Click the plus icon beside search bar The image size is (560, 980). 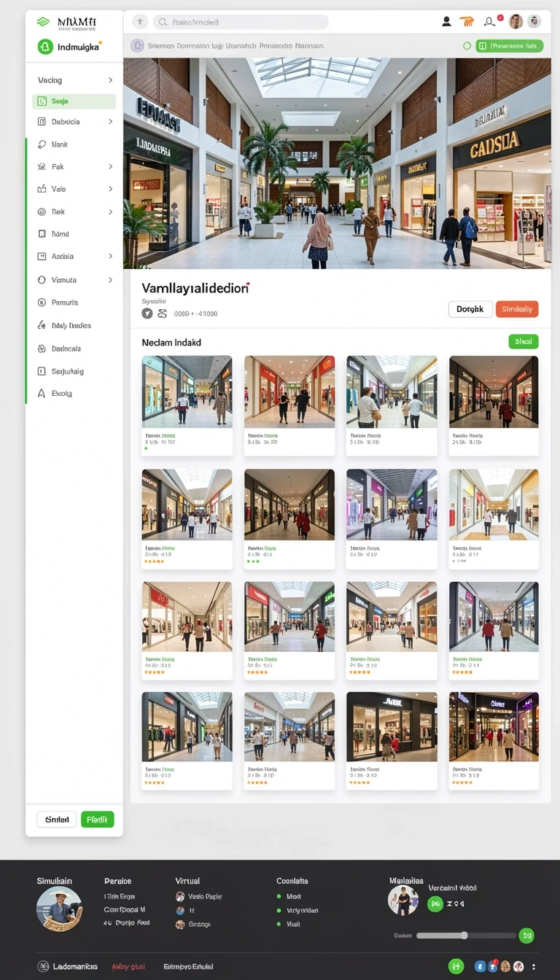click(x=140, y=22)
